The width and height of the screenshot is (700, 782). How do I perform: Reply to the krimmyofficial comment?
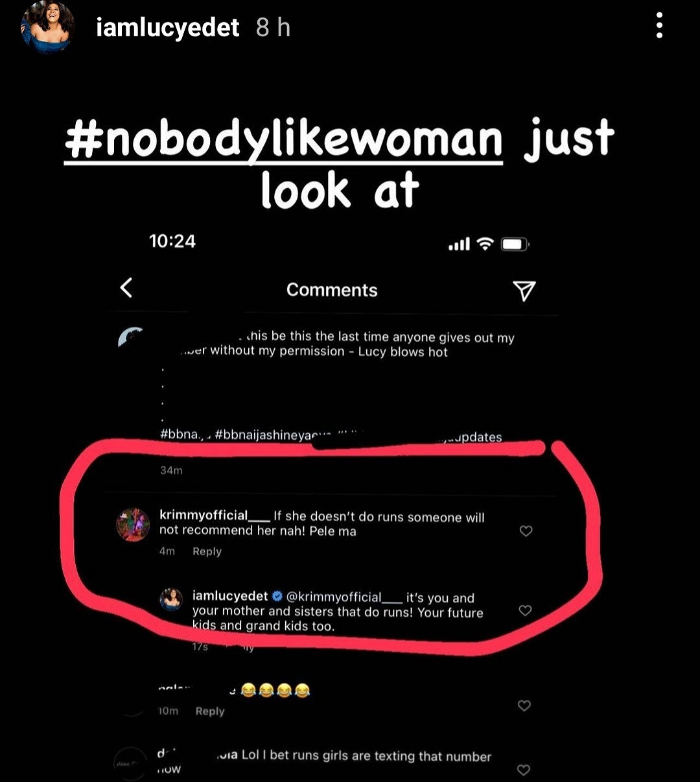(x=207, y=551)
